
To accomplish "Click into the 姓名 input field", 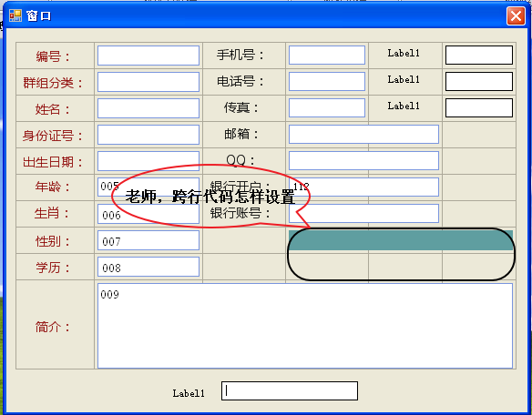I will pyautogui.click(x=148, y=108).
